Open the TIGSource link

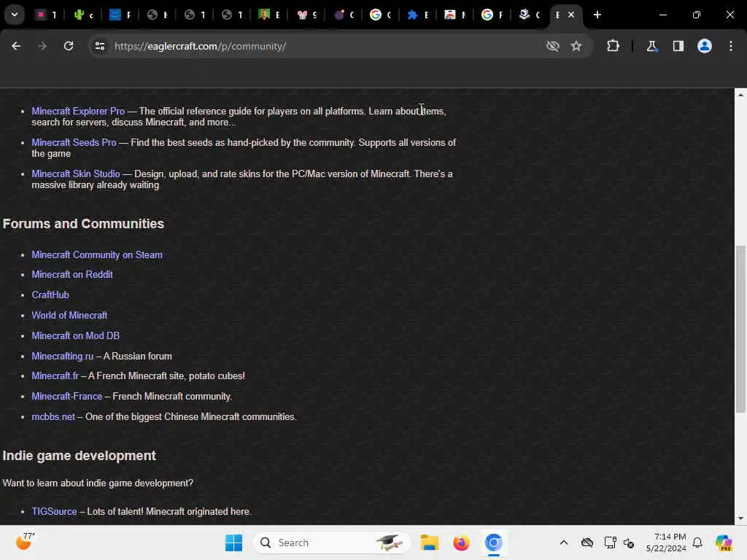click(x=54, y=511)
